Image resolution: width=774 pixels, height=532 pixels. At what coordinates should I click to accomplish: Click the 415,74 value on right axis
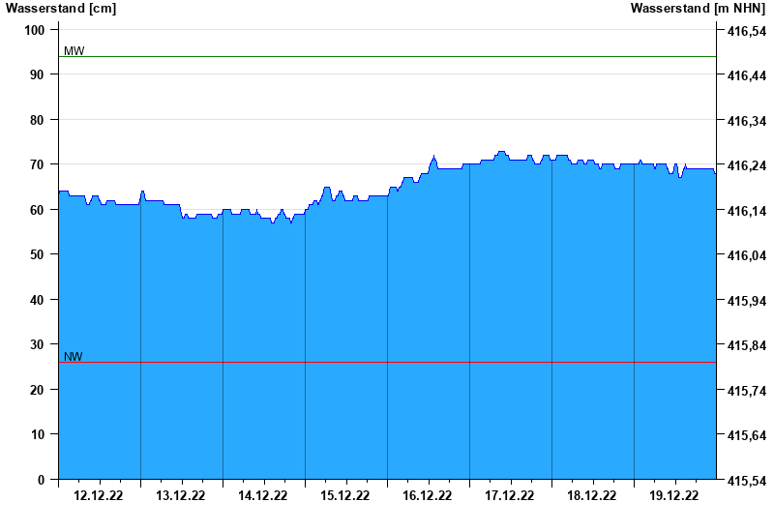pyautogui.click(x=747, y=391)
